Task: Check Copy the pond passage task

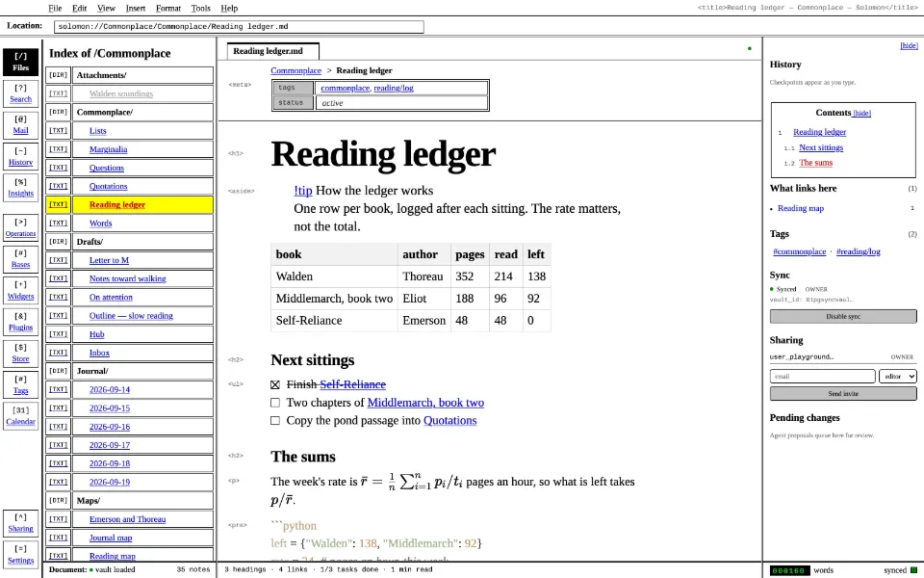Action: pyautogui.click(x=275, y=421)
